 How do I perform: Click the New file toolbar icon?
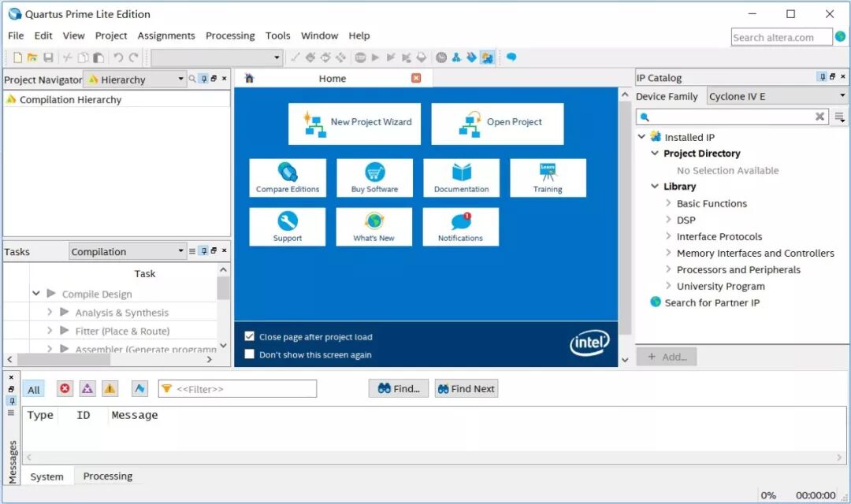click(17, 57)
